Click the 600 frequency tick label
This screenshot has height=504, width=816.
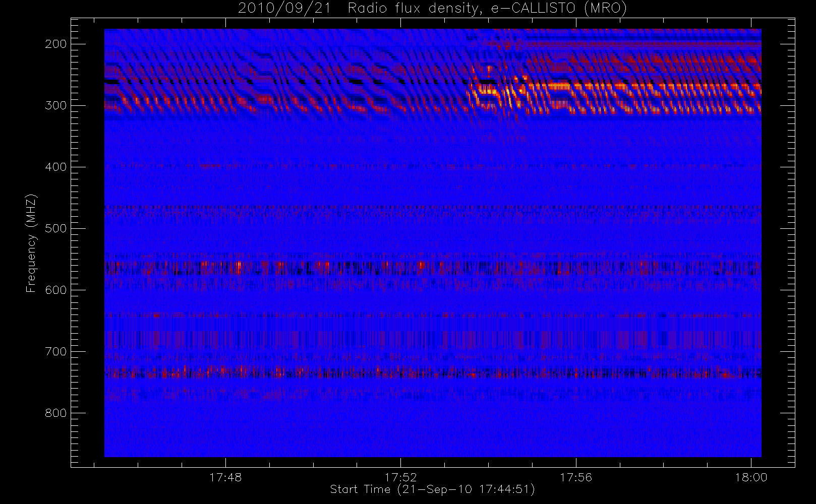click(56, 290)
